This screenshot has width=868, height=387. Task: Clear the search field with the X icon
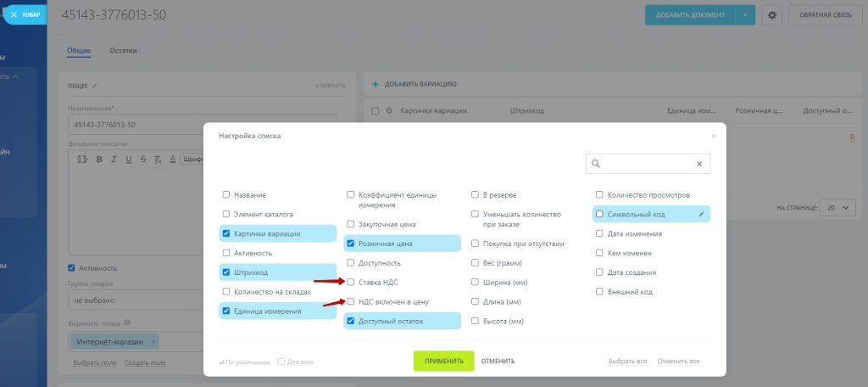click(x=699, y=164)
